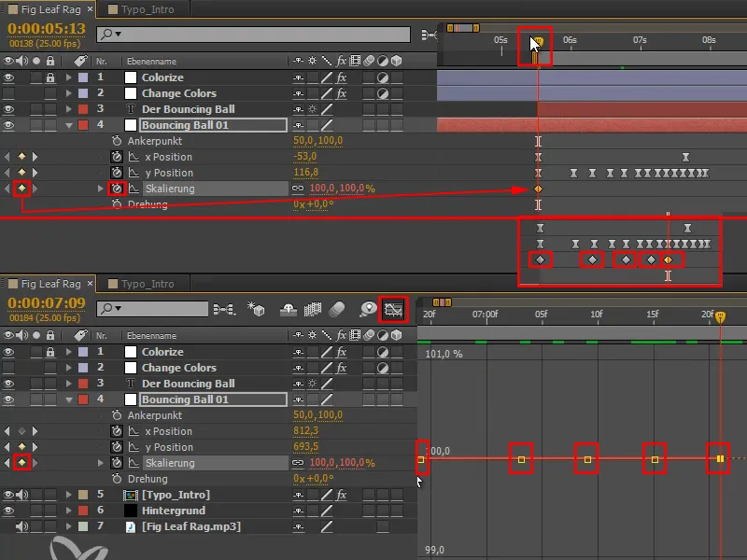The height and width of the screenshot is (560, 747).
Task: Click y Position stopwatch in the 0:00:07:09 timeline
Action: pos(117,447)
